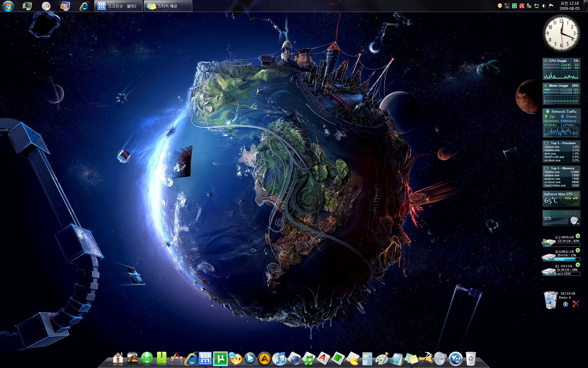The height and width of the screenshot is (368, 588).
Task: Mute via the volume gadget speaker icon
Action: point(574,220)
